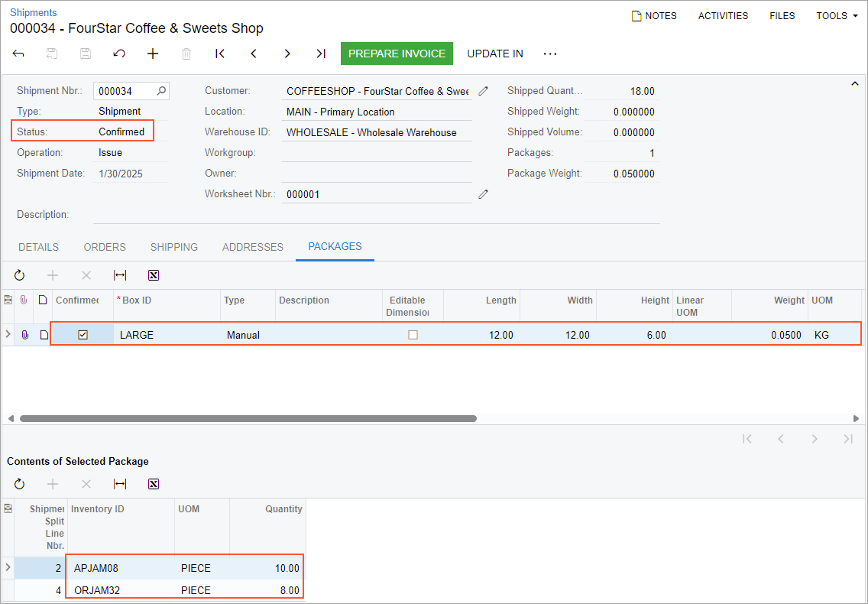Add a new shipment record with plus icon
The image size is (868, 604).
point(153,54)
